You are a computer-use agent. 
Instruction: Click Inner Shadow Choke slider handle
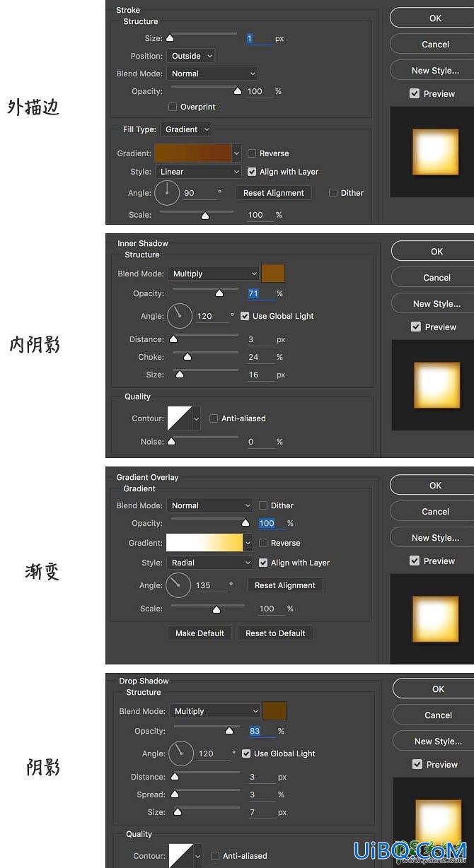187,357
